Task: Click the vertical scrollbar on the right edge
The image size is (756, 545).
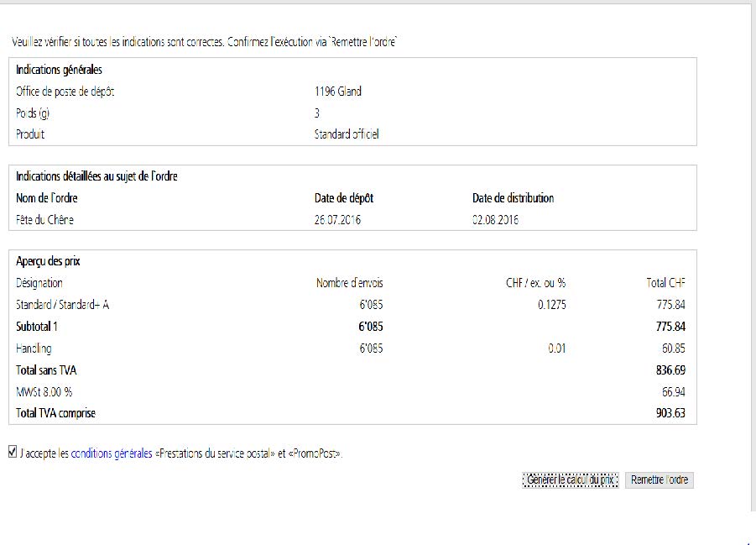Action: [x=752, y=252]
